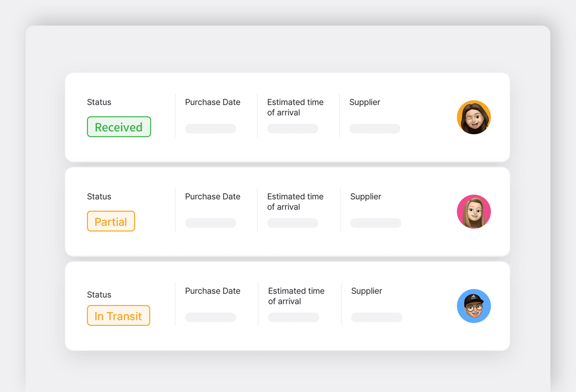The width and height of the screenshot is (576, 392).
Task: Click Estimated time of arrival heading, Received card
Action: pos(295,107)
